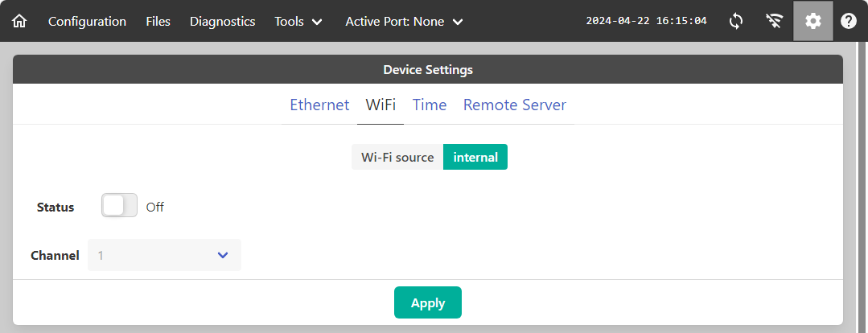Switch to the Time tab

click(430, 105)
